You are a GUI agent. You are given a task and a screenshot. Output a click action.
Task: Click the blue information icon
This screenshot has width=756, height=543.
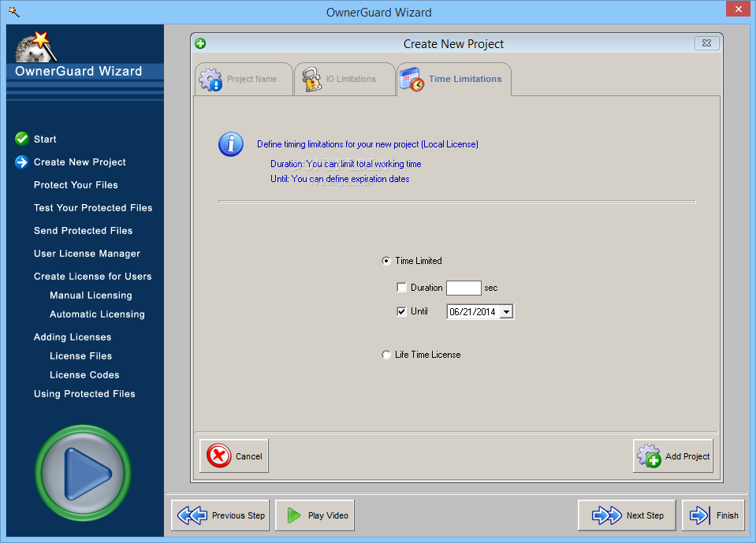[231, 144]
